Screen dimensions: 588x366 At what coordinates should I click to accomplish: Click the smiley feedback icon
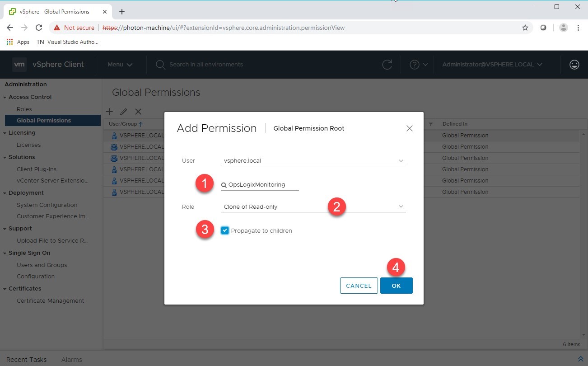tap(574, 65)
